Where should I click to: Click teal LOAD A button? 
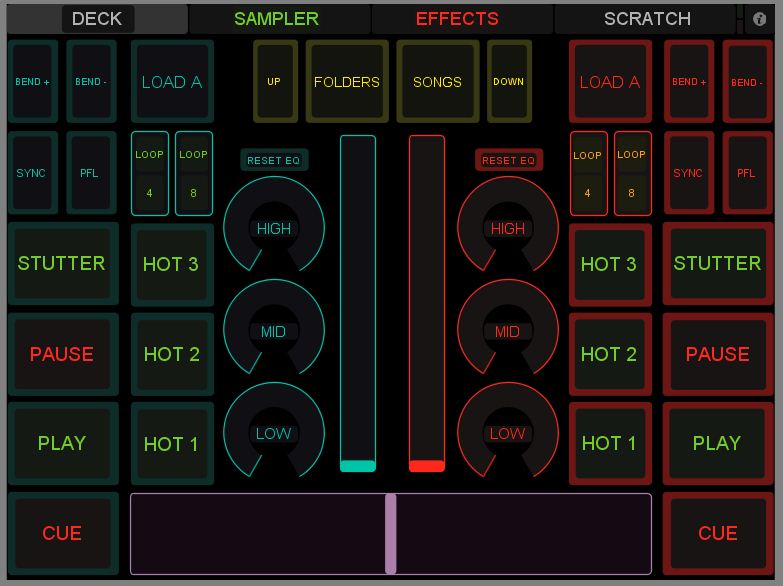pos(172,81)
